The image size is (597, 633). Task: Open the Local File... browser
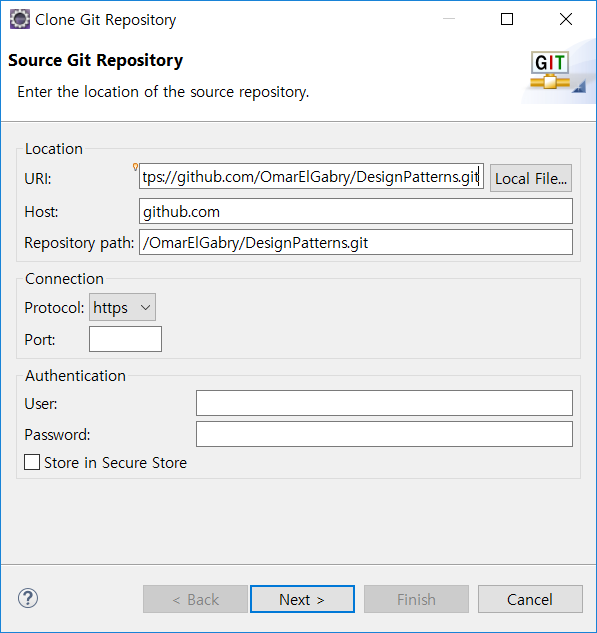click(531, 178)
